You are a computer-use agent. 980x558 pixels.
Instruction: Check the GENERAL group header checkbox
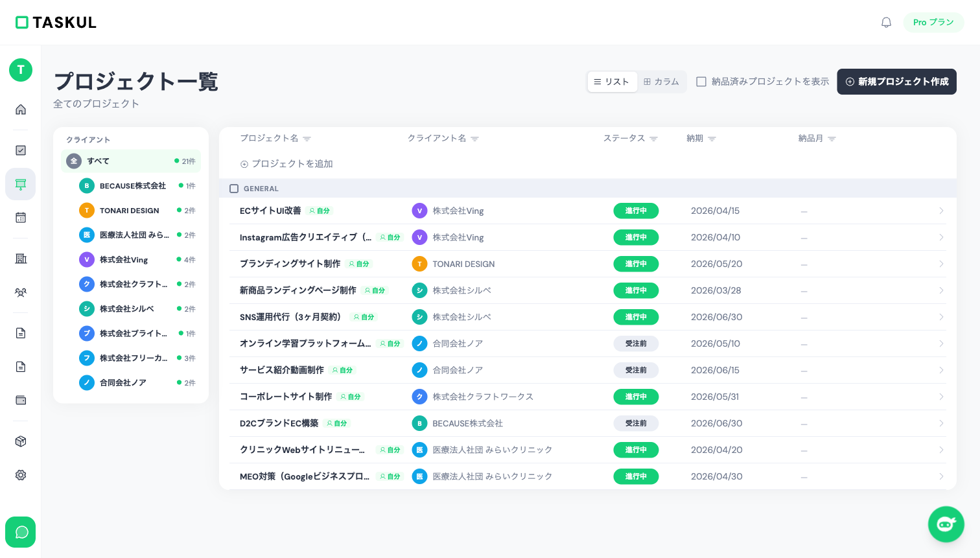(x=234, y=189)
